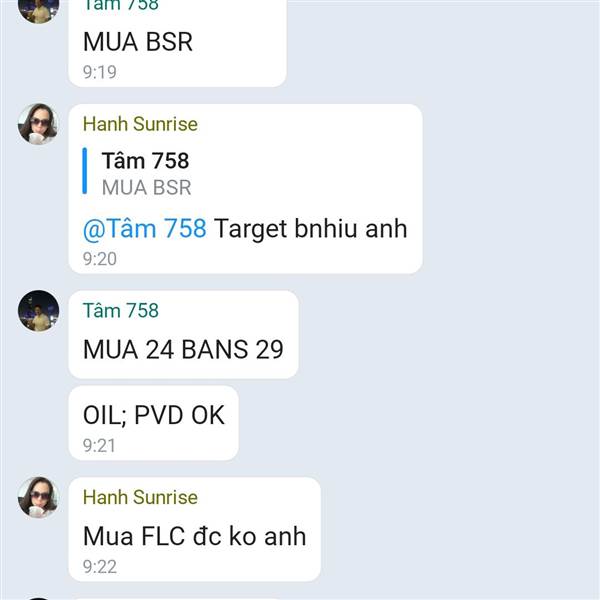This screenshot has width=600, height=600.
Task: Click the quoted MUA BSR grey preview text
Action: tap(147, 188)
